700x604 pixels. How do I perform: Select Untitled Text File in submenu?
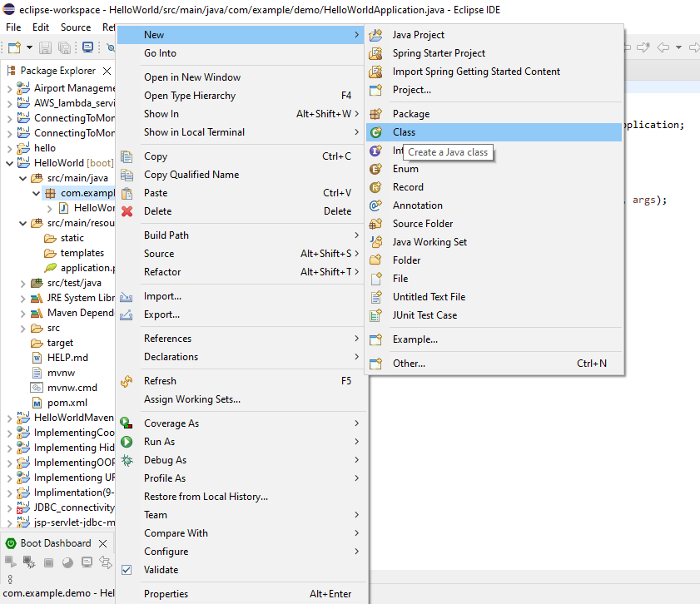point(494,297)
